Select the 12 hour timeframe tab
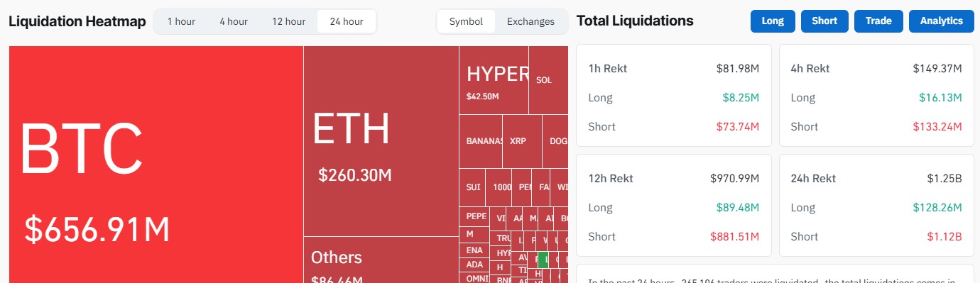980x283 pixels. tap(288, 21)
